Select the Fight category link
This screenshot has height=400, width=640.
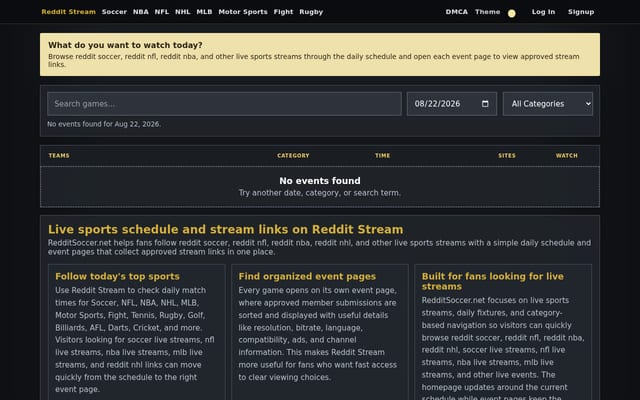[x=283, y=12]
